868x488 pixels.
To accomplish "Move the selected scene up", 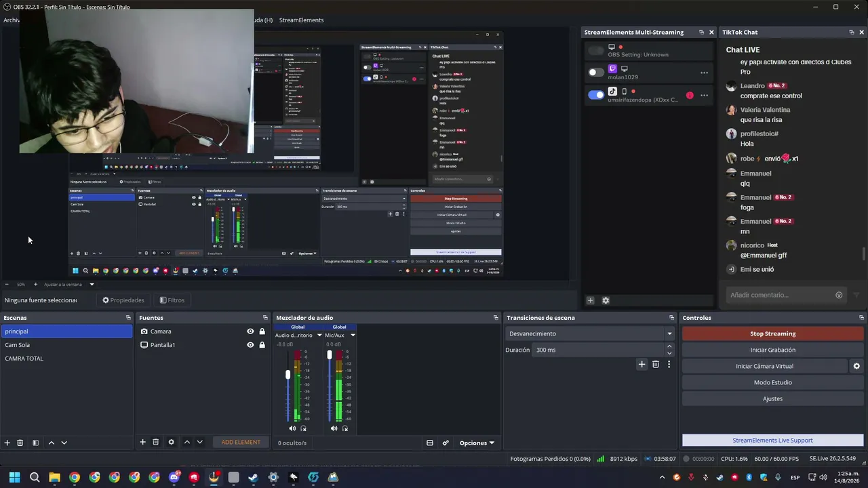I will 51,443.
